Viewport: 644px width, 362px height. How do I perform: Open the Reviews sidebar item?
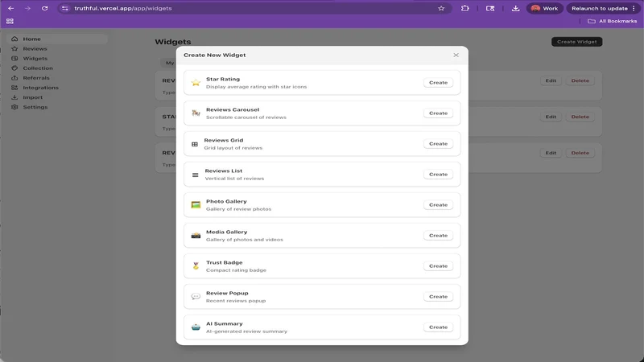57,48
